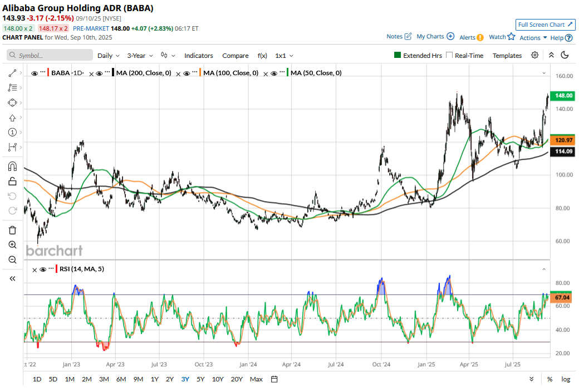Click the MA 200 black color swatch
The width and height of the screenshot is (579, 392).
pos(113,72)
